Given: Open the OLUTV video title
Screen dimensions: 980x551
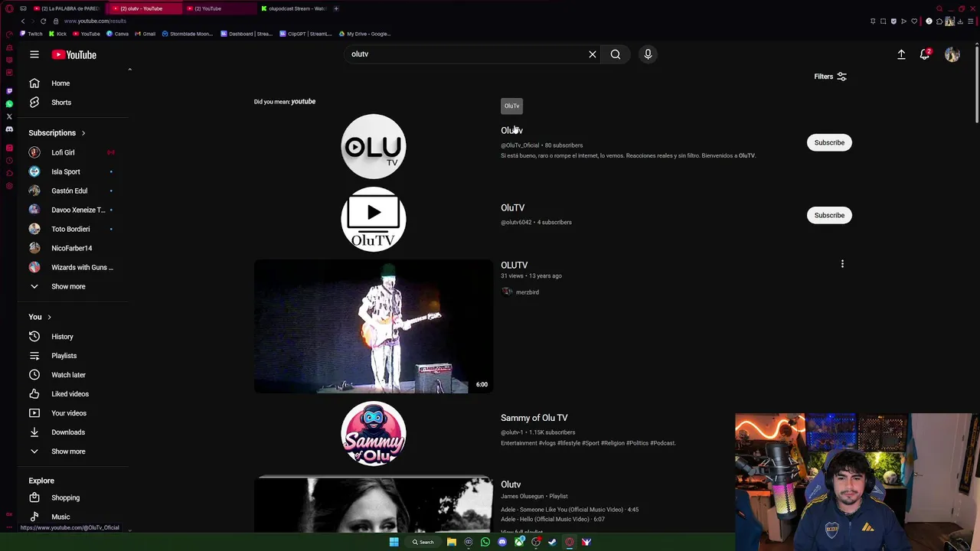Looking at the screenshot, I should coord(514,265).
